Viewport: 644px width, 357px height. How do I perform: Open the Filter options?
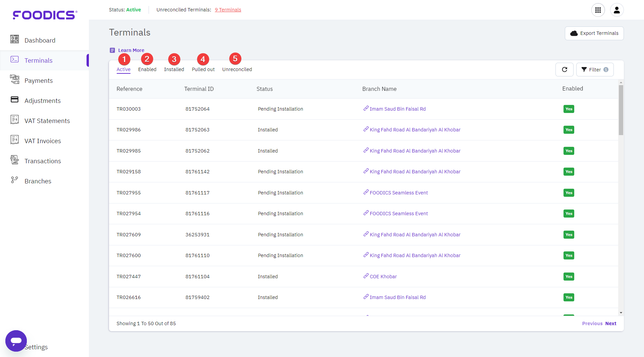pos(595,69)
